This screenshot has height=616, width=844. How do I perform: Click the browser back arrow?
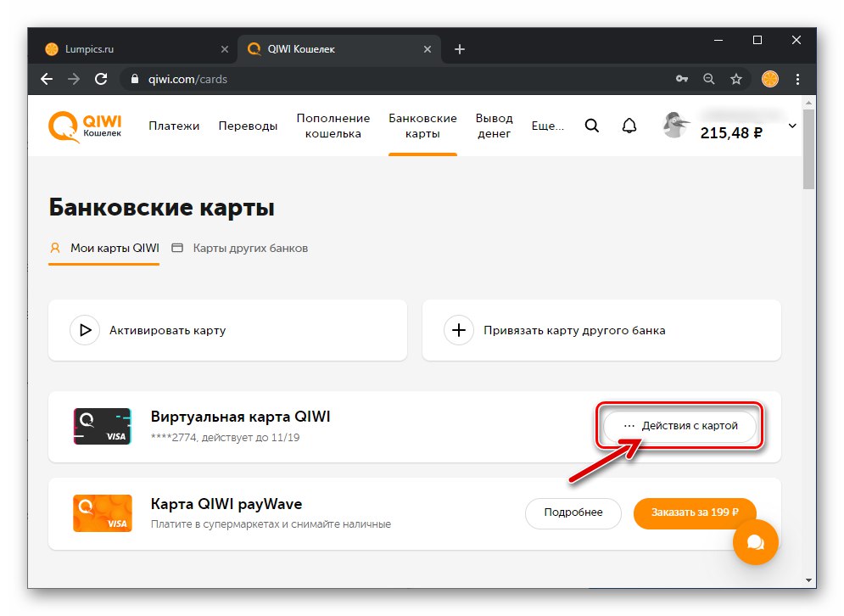tap(47, 79)
